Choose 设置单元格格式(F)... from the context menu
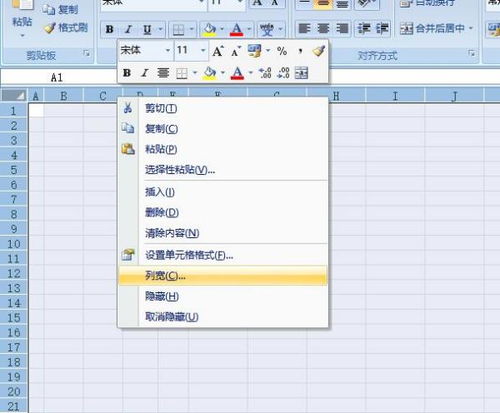Viewport: 500px width, 413px height. pyautogui.click(x=223, y=255)
